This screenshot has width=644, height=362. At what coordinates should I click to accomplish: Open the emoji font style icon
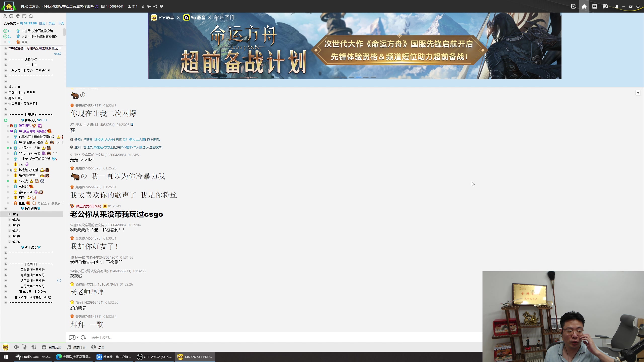(x=84, y=338)
